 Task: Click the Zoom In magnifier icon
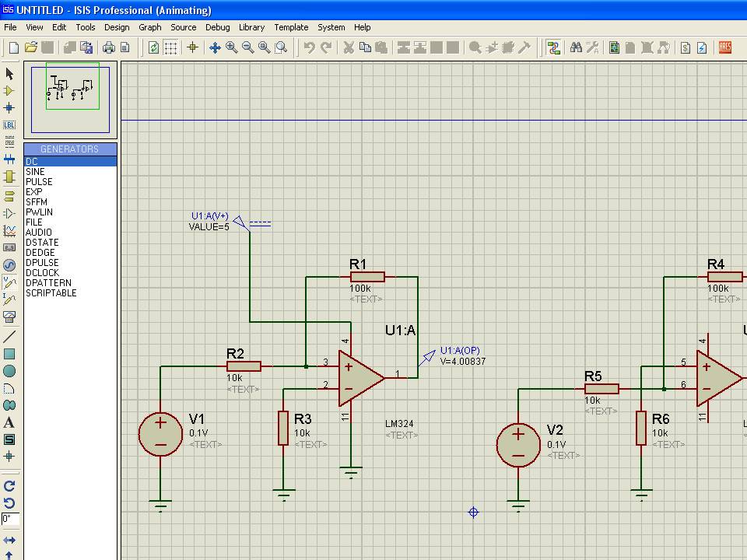(232, 47)
